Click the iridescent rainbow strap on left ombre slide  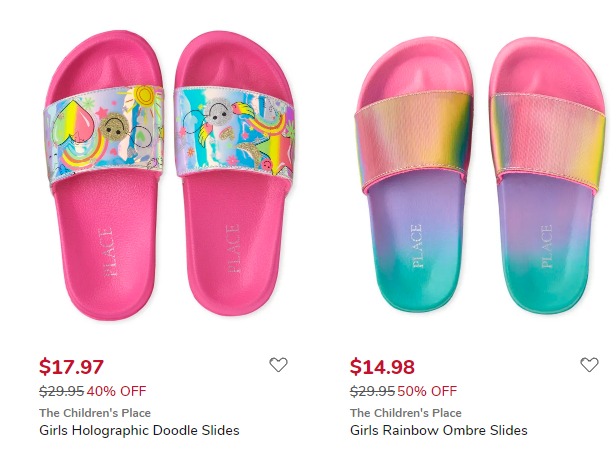413,140
